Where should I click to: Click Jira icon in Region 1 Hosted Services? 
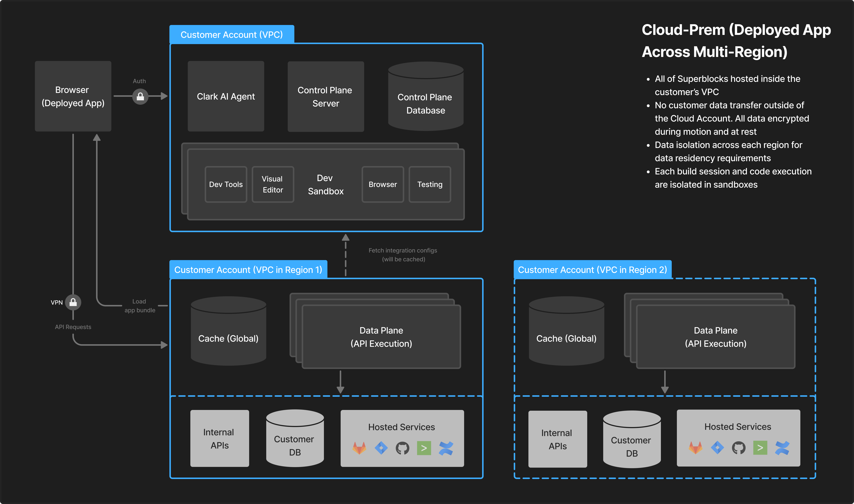pos(381,448)
